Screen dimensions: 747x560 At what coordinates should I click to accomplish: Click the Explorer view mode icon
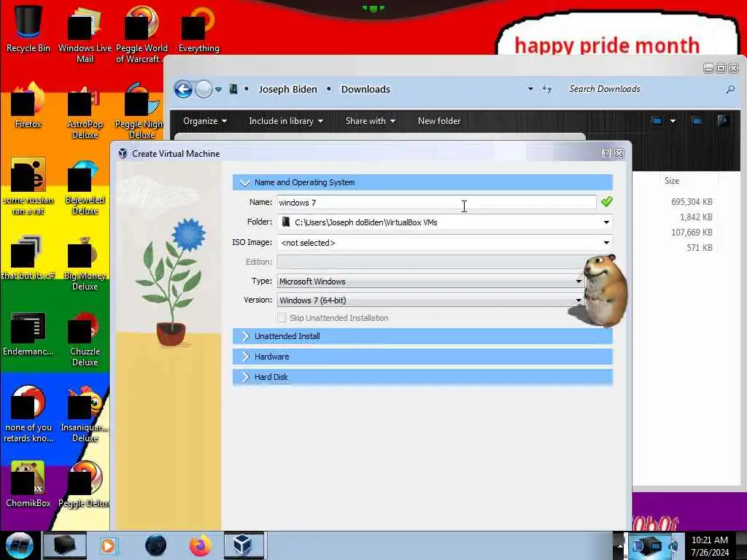(657, 121)
